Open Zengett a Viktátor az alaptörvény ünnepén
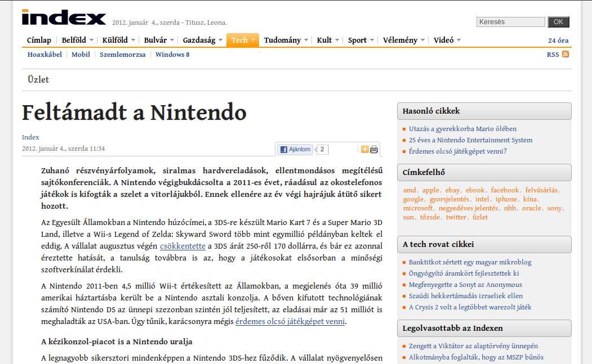Screen dimensions: 592x364 tap(473, 346)
